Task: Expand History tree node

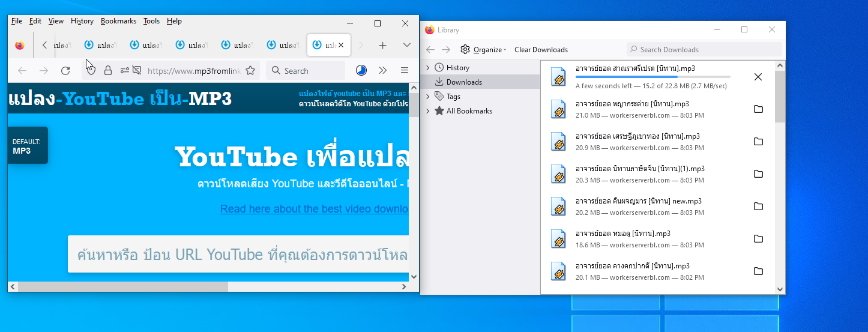Action: tap(428, 68)
